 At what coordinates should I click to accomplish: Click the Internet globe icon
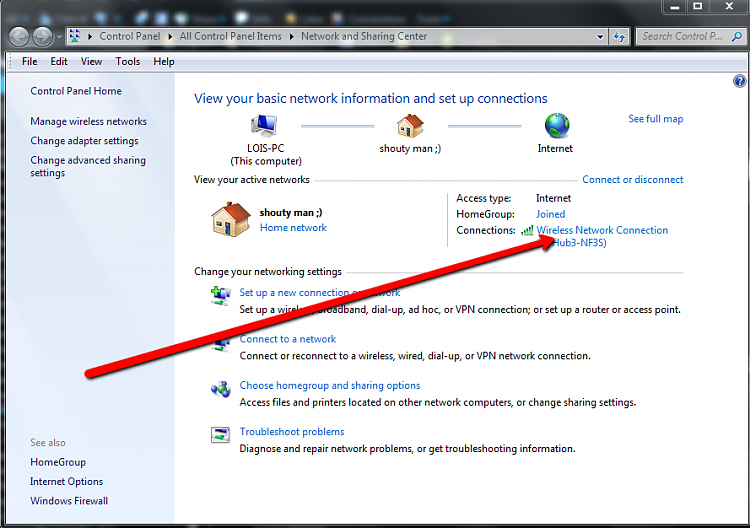pyautogui.click(x=557, y=126)
